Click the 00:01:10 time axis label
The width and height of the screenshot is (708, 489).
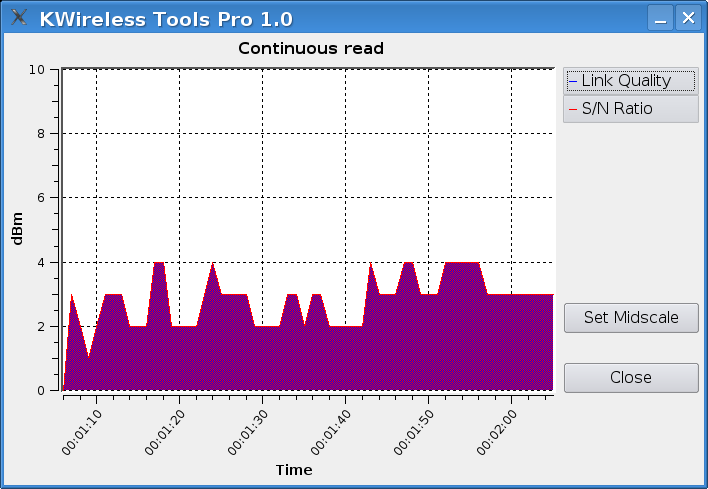click(82, 432)
